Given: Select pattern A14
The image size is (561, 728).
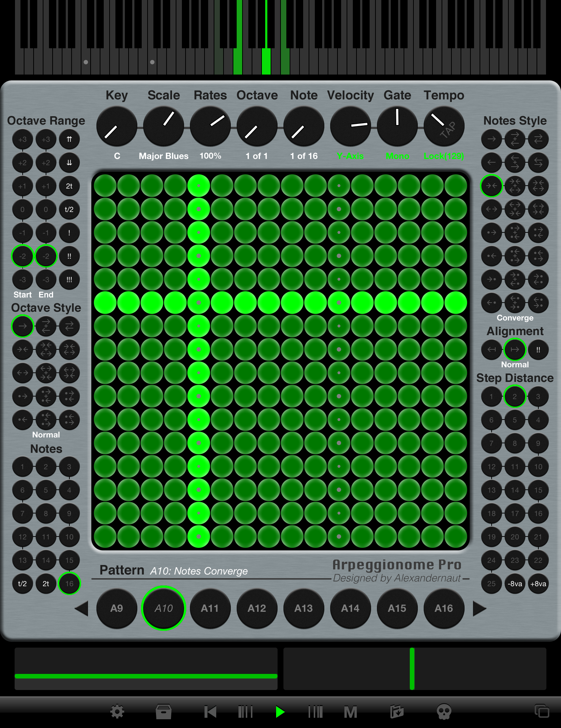Looking at the screenshot, I should (350, 608).
